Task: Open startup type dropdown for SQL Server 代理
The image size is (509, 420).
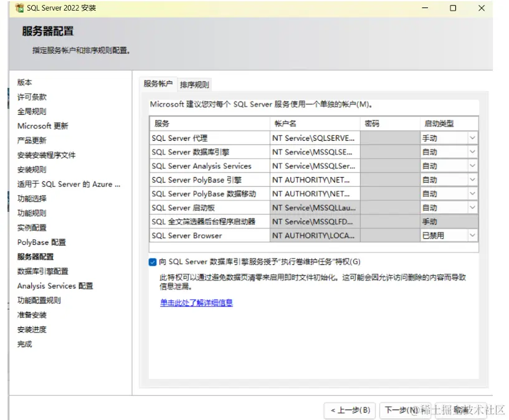Action: [x=472, y=138]
